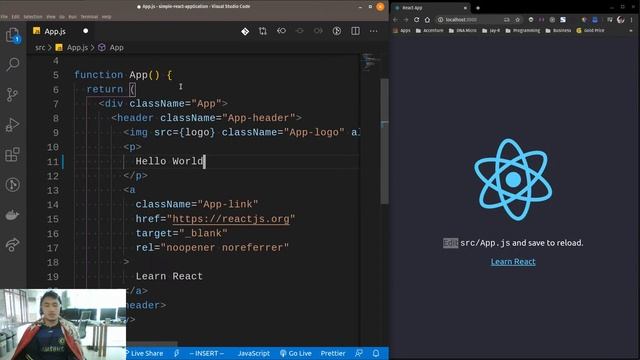Viewport: 640px width, 360px height.
Task: Click the function keyword on line 5
Action: point(98,75)
